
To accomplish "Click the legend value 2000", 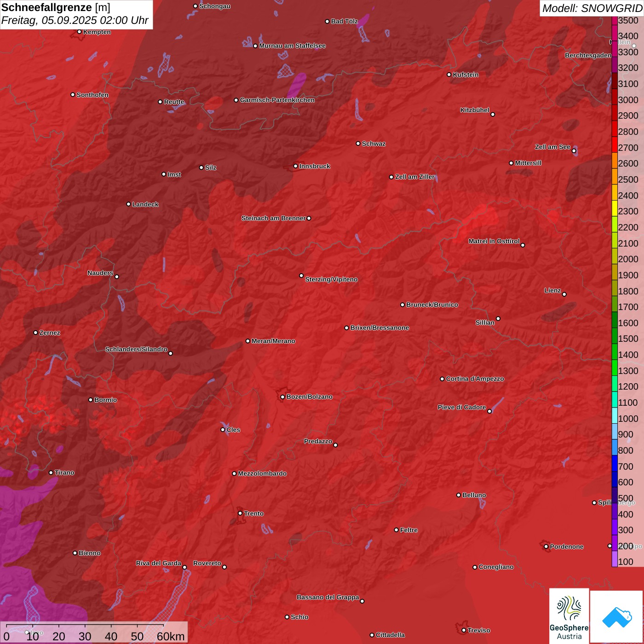I will click(x=628, y=259).
